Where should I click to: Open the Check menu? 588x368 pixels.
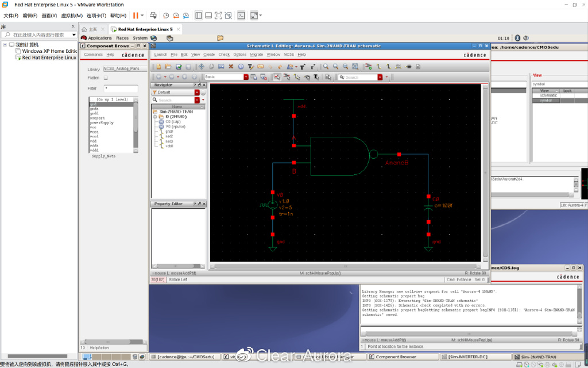click(x=224, y=55)
